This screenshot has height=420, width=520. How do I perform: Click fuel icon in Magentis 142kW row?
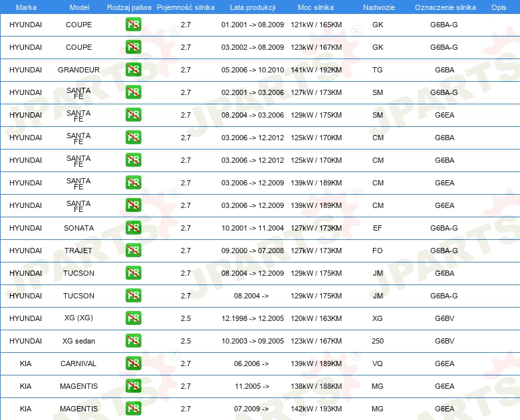133,408
